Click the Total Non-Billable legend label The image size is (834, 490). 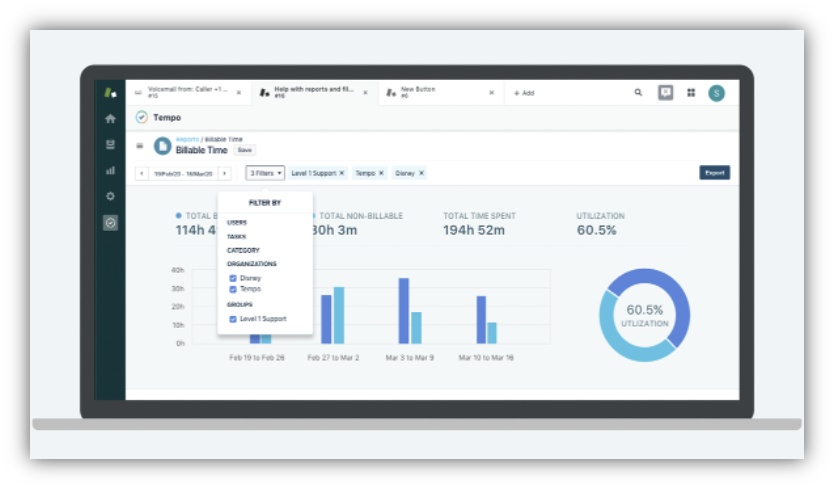pyautogui.click(x=361, y=216)
